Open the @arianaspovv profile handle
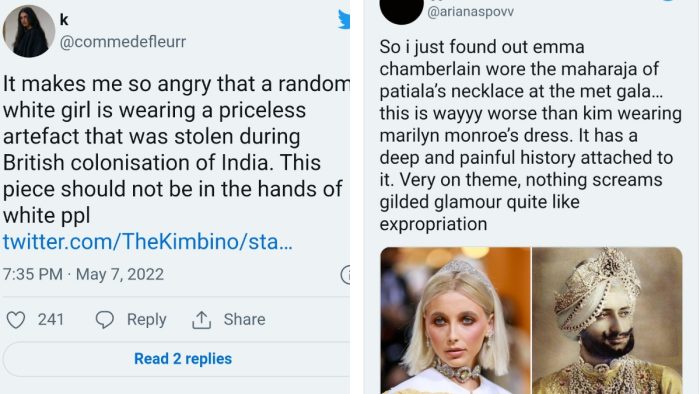Screen dimensions: 700x394 coord(471,12)
